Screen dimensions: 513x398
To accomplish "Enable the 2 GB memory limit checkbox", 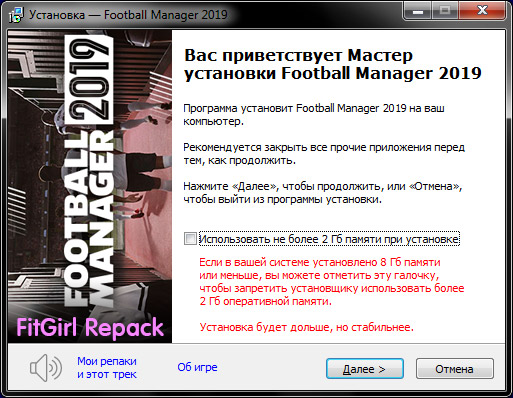I will (x=190, y=239).
